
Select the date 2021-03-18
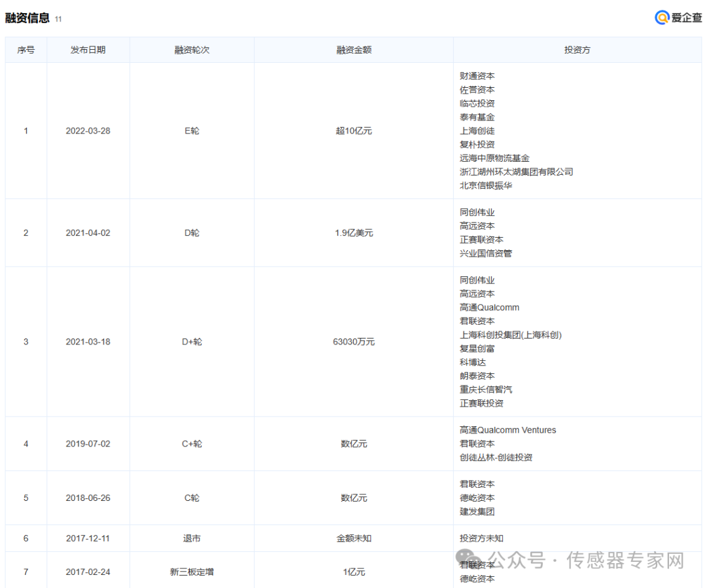[x=88, y=342]
